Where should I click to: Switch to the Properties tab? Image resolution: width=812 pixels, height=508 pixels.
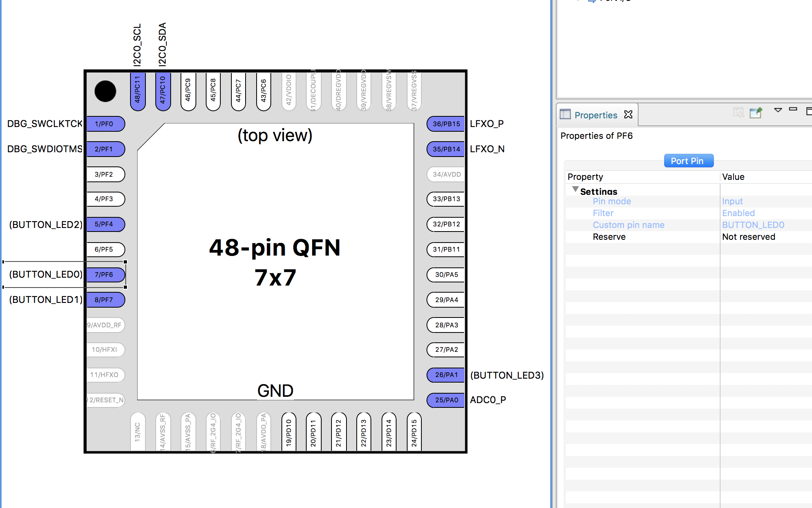click(x=595, y=115)
